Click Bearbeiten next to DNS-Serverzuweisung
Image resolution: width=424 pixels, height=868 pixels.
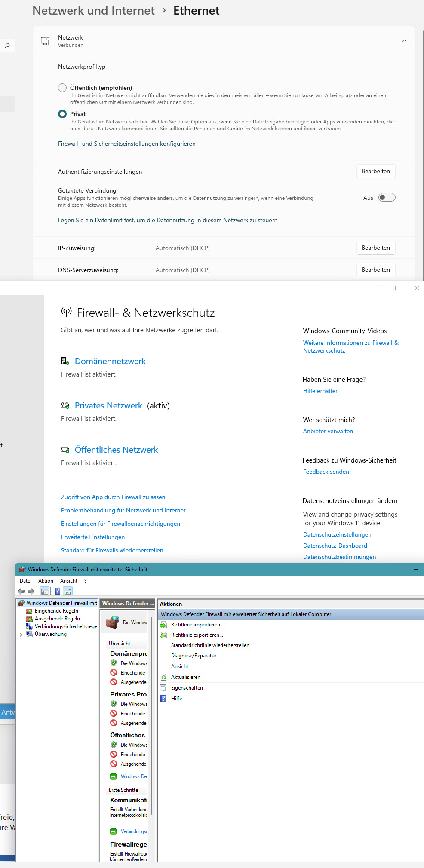tap(376, 270)
